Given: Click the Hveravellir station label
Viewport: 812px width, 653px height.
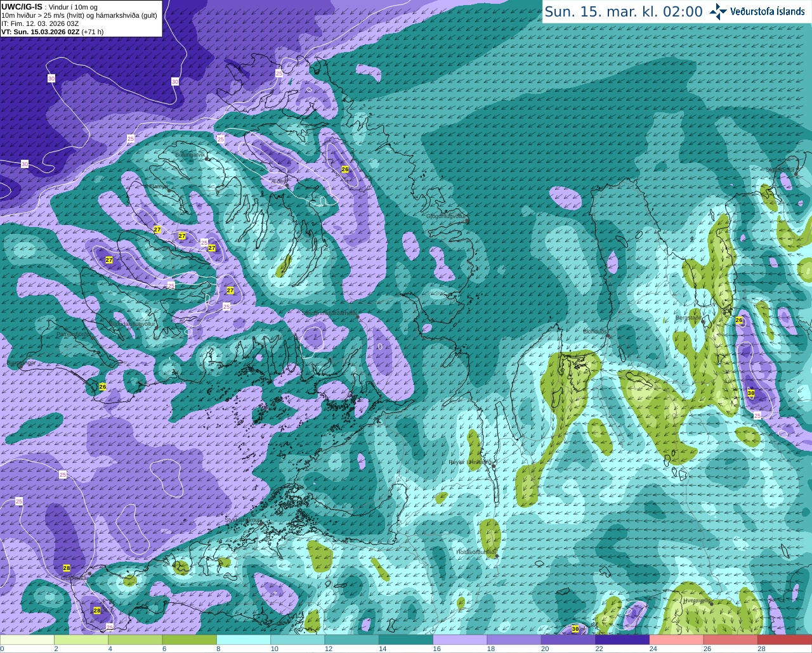Looking at the screenshot, I should (x=697, y=600).
